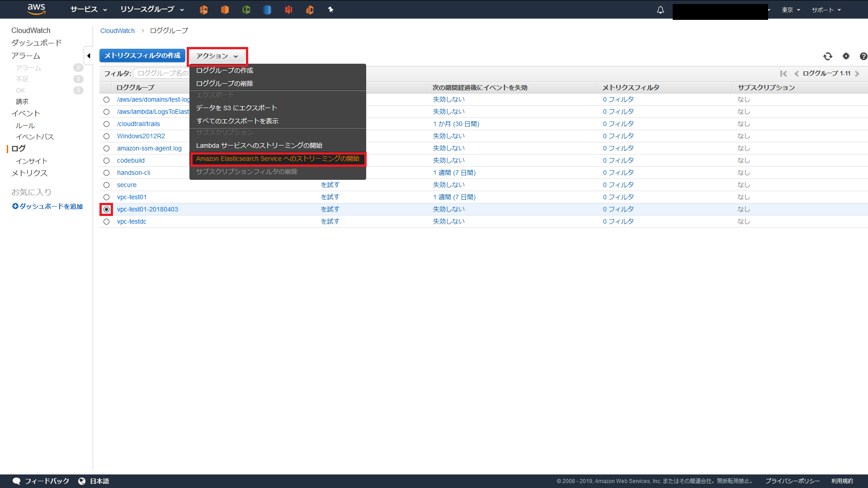Viewport: 868px width, 488px height.
Task: Open the first orange service shortcut icon
Action: click(203, 9)
